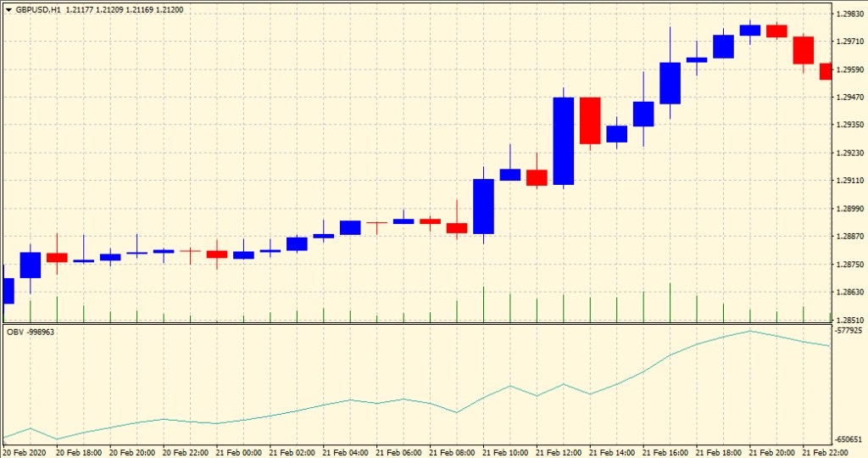Click the 21 Feb 18:00 time label
Image resolution: width=868 pixels, height=458 pixels.
coord(719,452)
